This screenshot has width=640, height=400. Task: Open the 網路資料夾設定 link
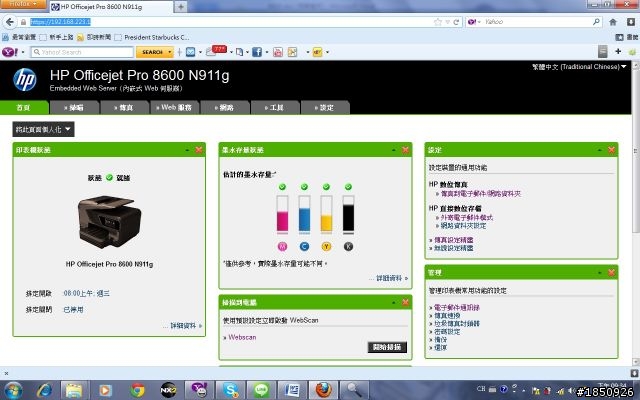[x=463, y=225]
